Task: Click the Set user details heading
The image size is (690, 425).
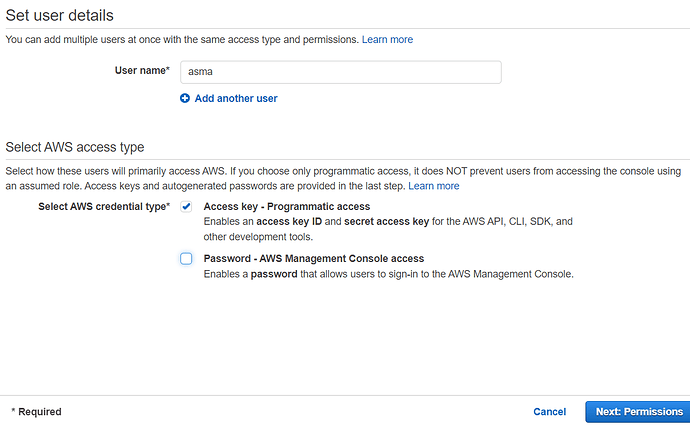Action: coord(59,15)
